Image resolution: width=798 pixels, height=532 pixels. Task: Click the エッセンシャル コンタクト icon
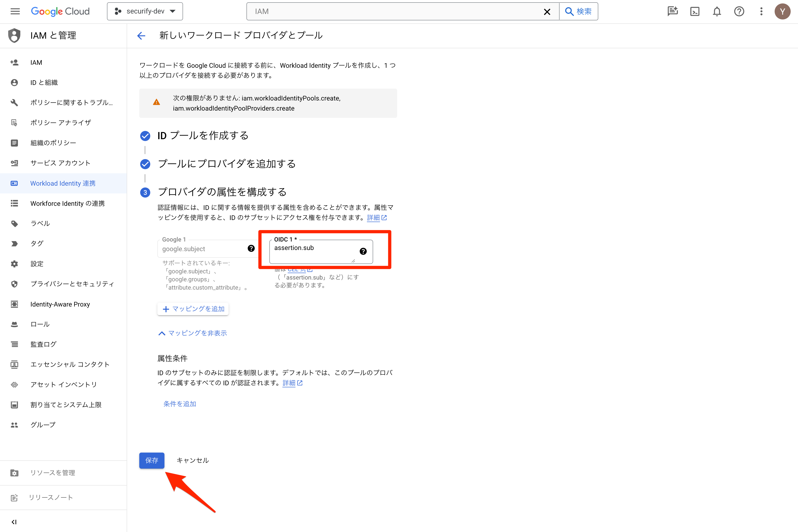[14, 364]
